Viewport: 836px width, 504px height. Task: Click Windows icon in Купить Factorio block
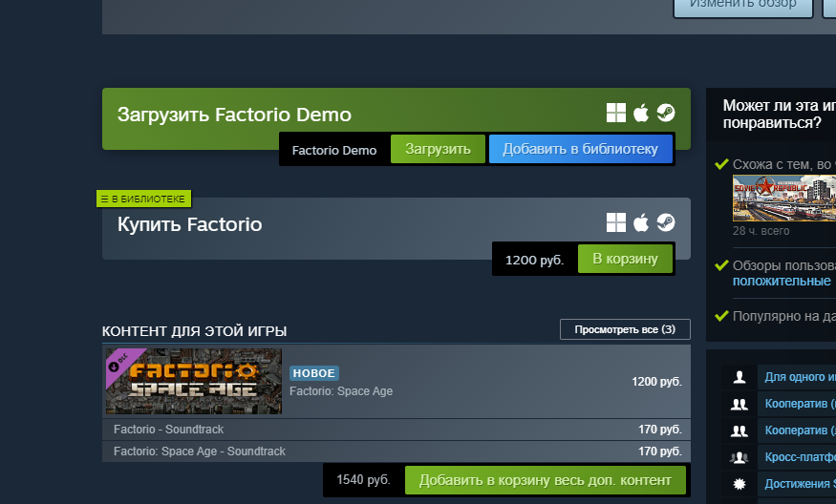616,222
